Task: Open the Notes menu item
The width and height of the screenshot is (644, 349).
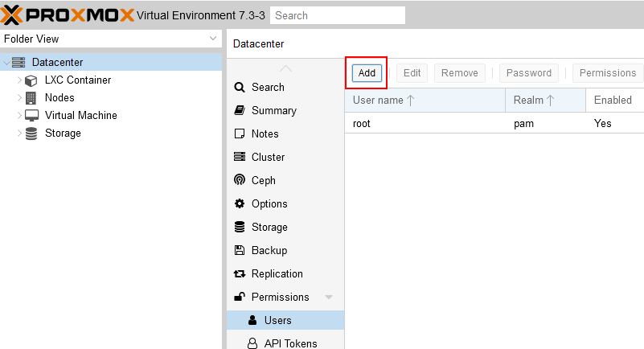Action: click(285, 133)
